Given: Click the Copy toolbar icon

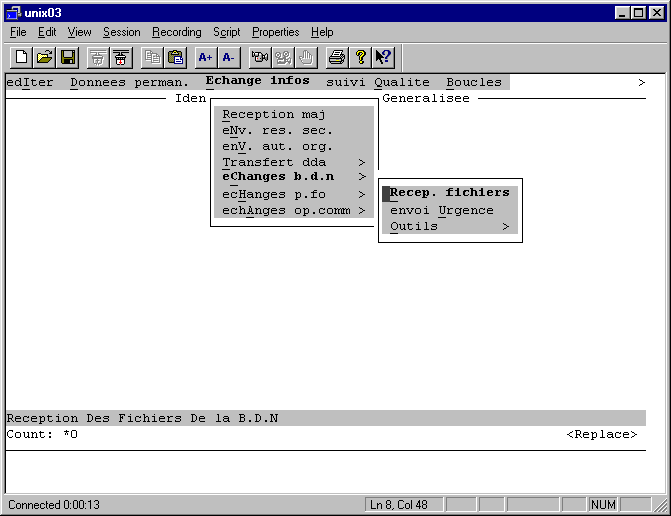Looking at the screenshot, I should pos(152,57).
